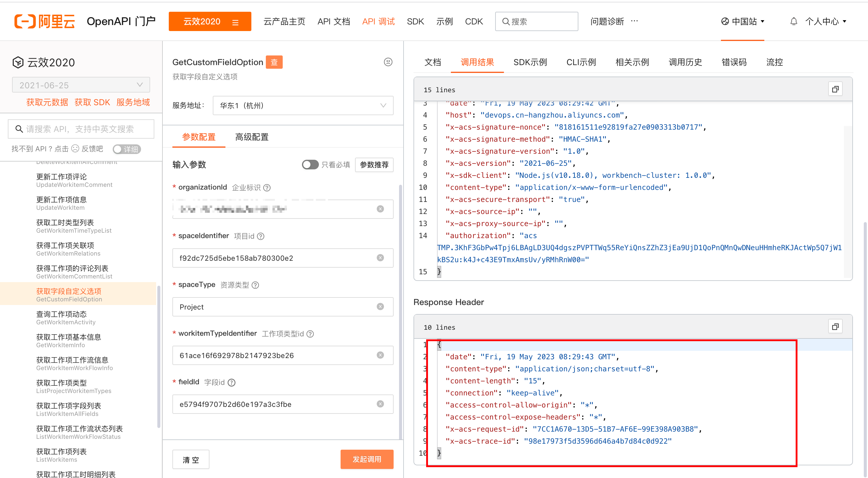868x478 pixels.
Task: Clear the fieldId input value
Action: tap(380, 404)
